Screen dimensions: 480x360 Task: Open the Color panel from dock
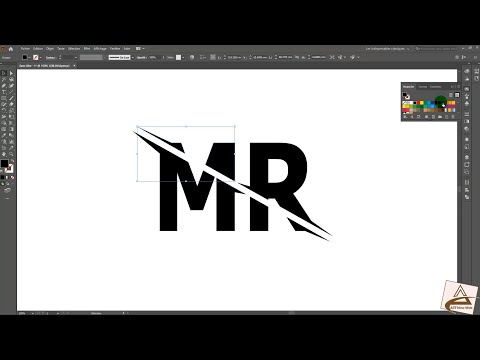pos(467,71)
